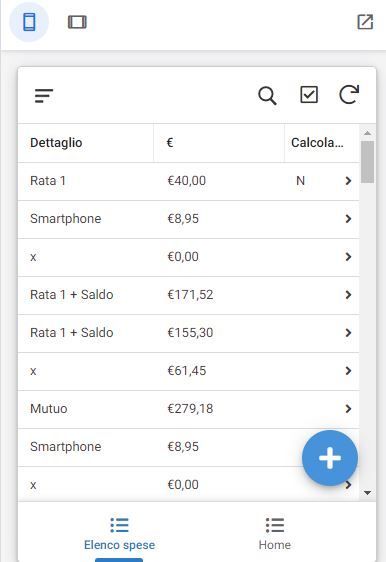Viewport: 386px width, 562px height.
Task: Go to the Home tab
Action: coord(275,534)
